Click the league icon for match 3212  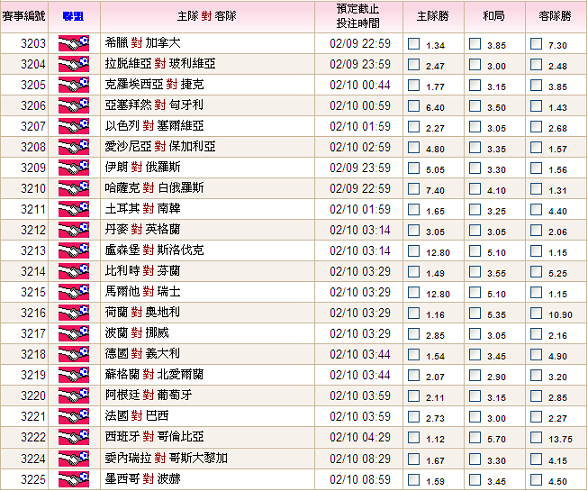74,230
